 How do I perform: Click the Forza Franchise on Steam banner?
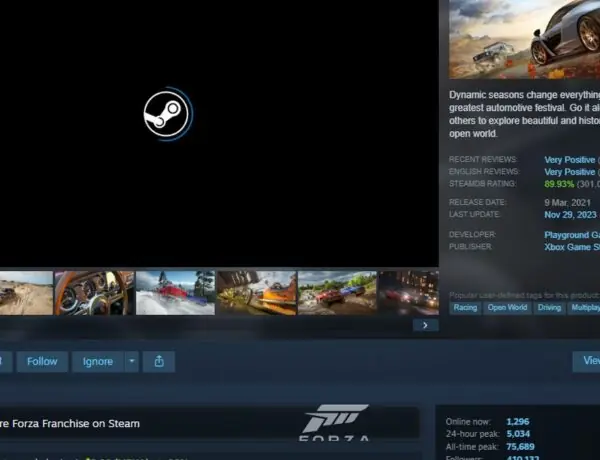point(209,423)
